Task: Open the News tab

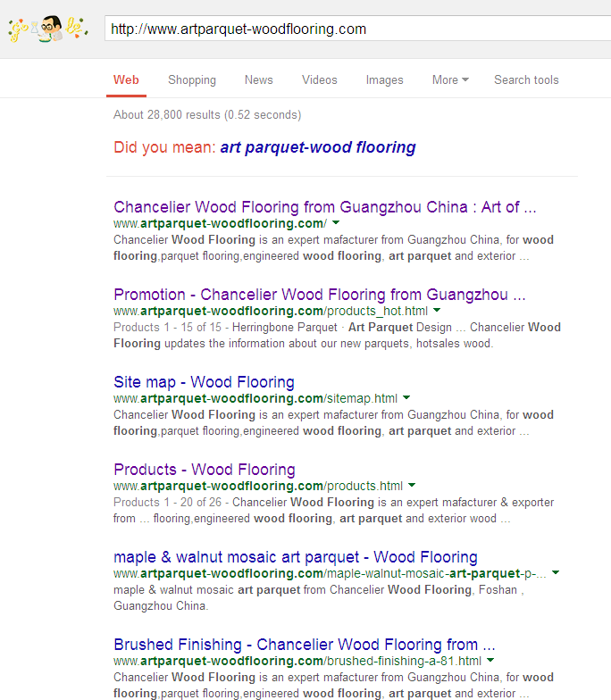Action: [259, 80]
